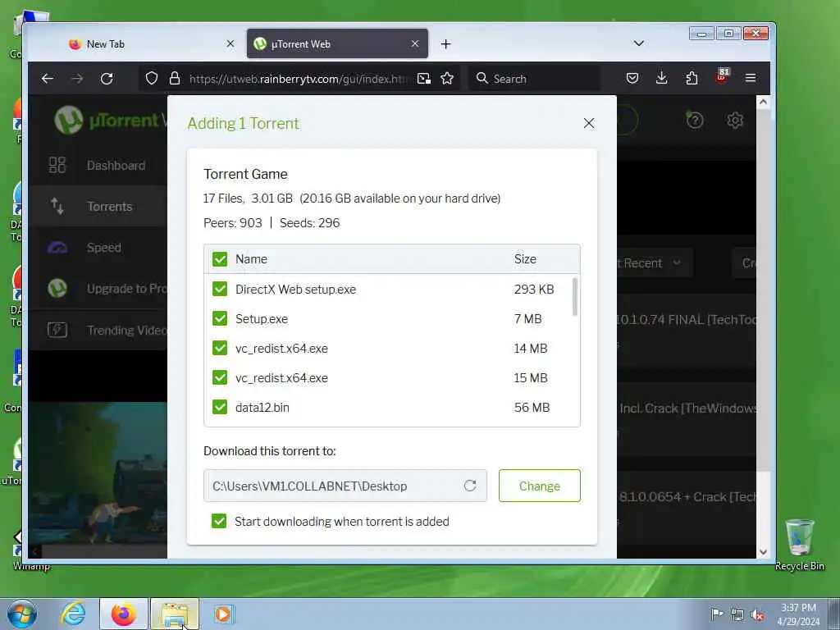The height and width of the screenshot is (630, 840).
Task: Click the uTorrent logo in the header
Action: (110, 120)
